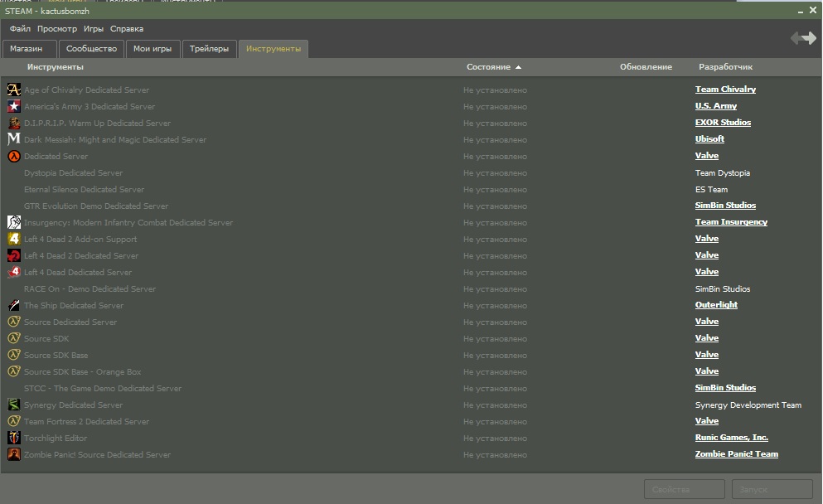Switch to the Мои игры tab
The image size is (823, 504).
point(152,49)
